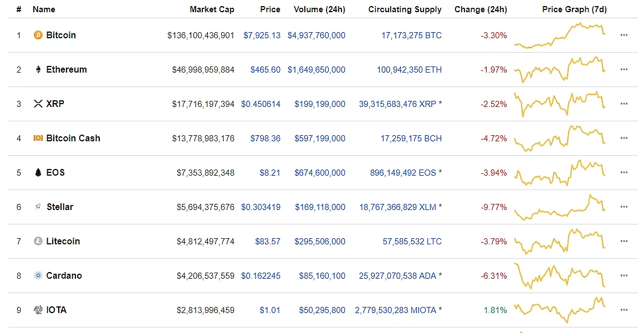Sort by Change (24h) column header

point(481,9)
